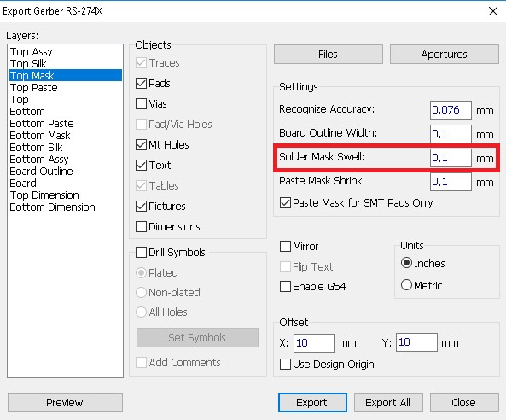The image size is (506, 420).
Task: Enable G54 checkbox
Action: pyautogui.click(x=285, y=286)
